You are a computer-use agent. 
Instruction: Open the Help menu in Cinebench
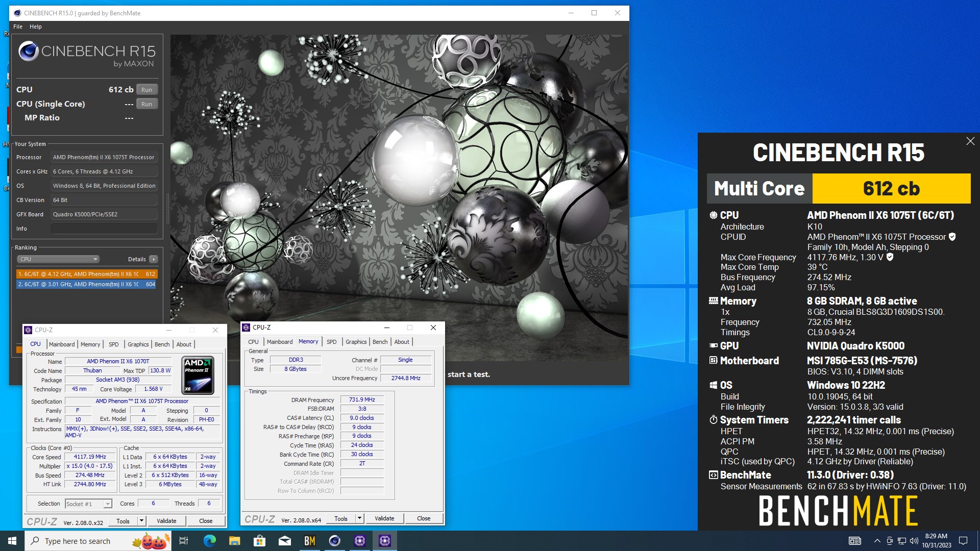tap(36, 27)
